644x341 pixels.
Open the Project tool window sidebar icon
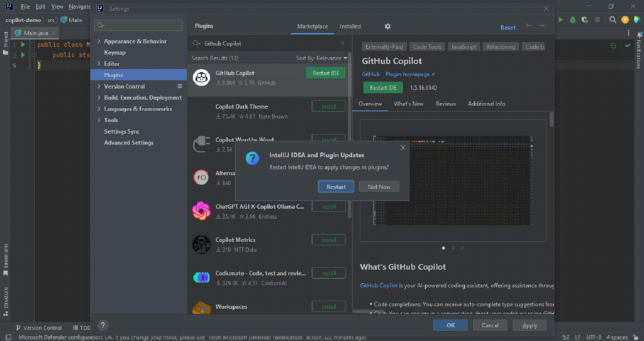tap(5, 43)
